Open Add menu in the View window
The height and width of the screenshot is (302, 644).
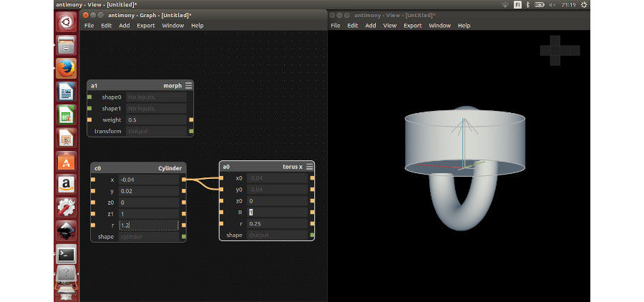pyautogui.click(x=371, y=26)
